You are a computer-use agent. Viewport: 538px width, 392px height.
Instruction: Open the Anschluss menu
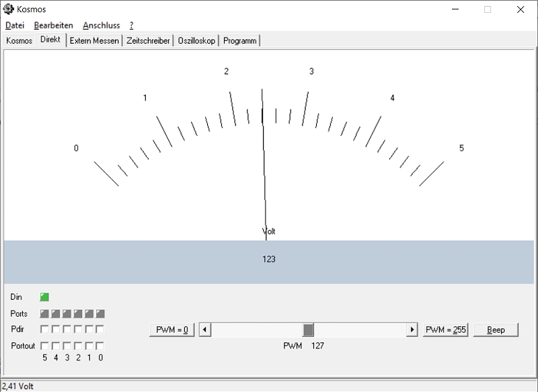pos(101,26)
